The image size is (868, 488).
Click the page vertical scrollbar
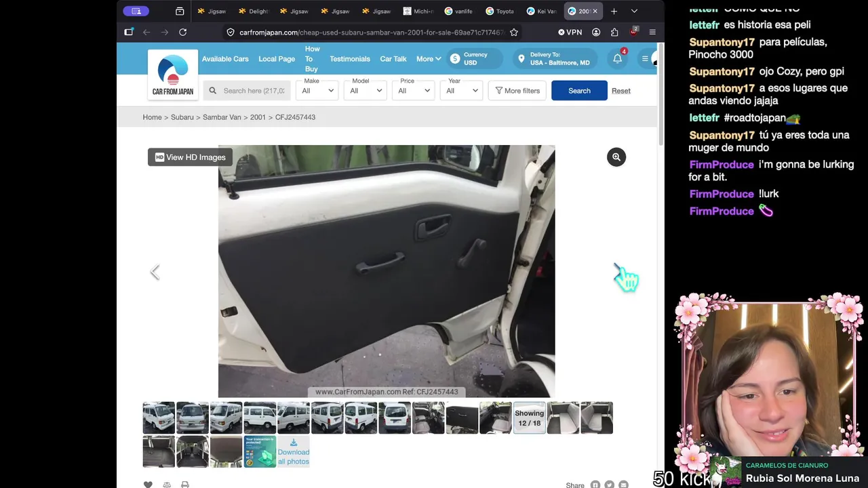[661, 95]
